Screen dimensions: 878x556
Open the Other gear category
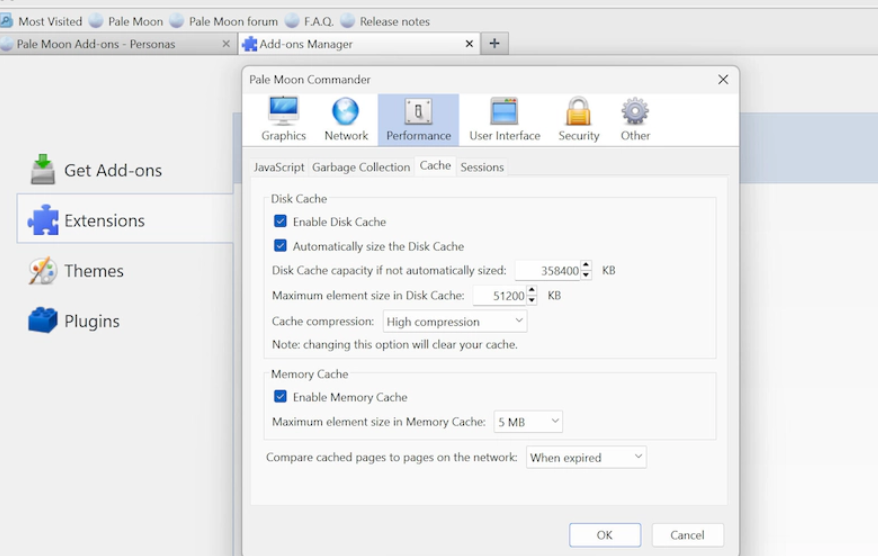point(635,120)
